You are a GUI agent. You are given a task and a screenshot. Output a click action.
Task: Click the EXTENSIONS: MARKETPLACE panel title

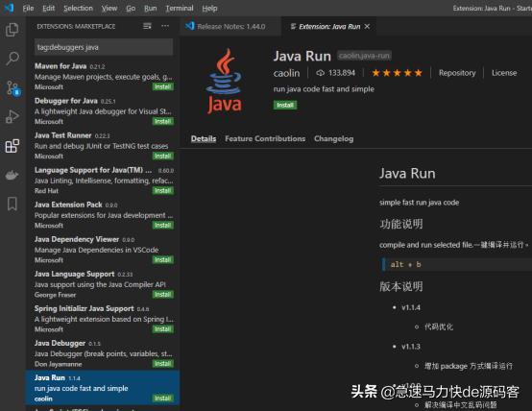[76, 27]
